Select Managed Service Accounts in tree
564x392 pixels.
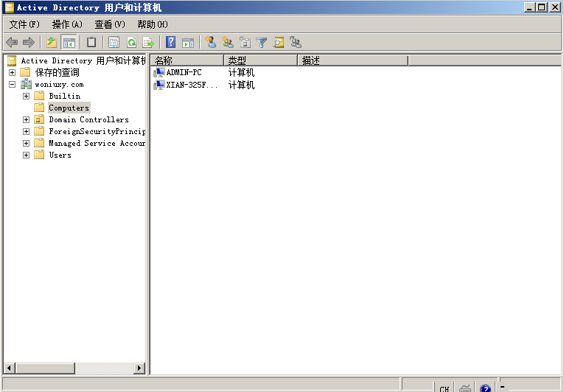pos(97,143)
